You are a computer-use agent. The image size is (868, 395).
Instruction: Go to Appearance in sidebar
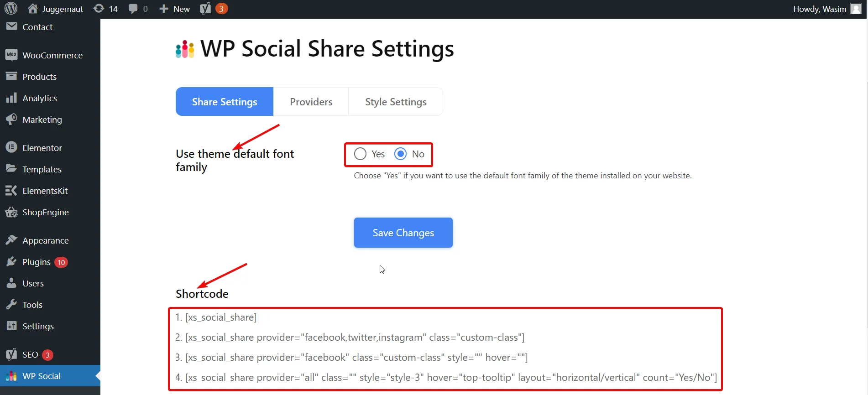tap(45, 240)
